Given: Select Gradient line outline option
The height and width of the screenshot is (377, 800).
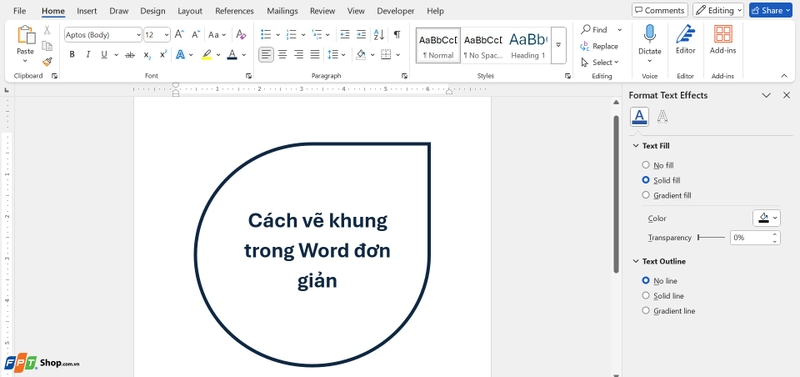Looking at the screenshot, I should click(646, 310).
